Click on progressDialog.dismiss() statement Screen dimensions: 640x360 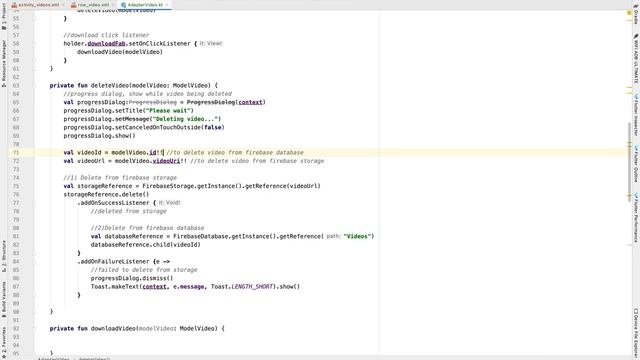point(132,278)
